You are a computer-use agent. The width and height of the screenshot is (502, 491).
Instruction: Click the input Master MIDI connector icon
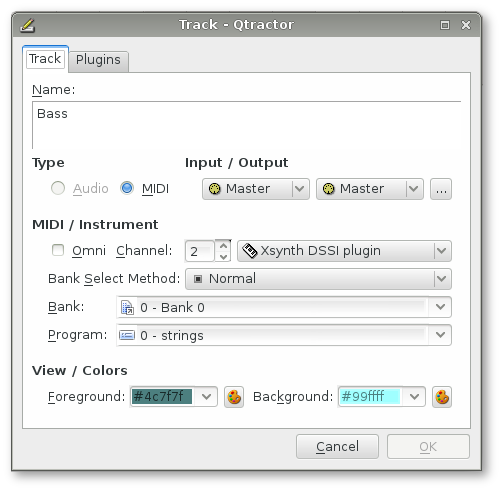pyautogui.click(x=214, y=189)
